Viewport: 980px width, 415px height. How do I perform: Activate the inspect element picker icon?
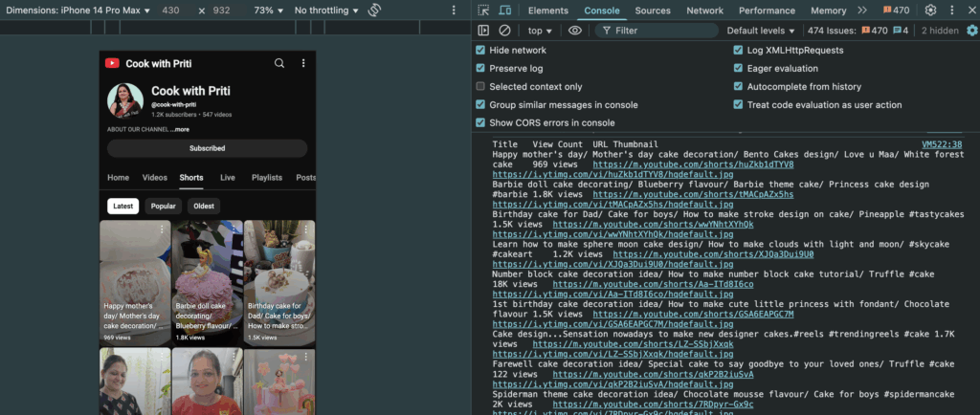(483, 10)
